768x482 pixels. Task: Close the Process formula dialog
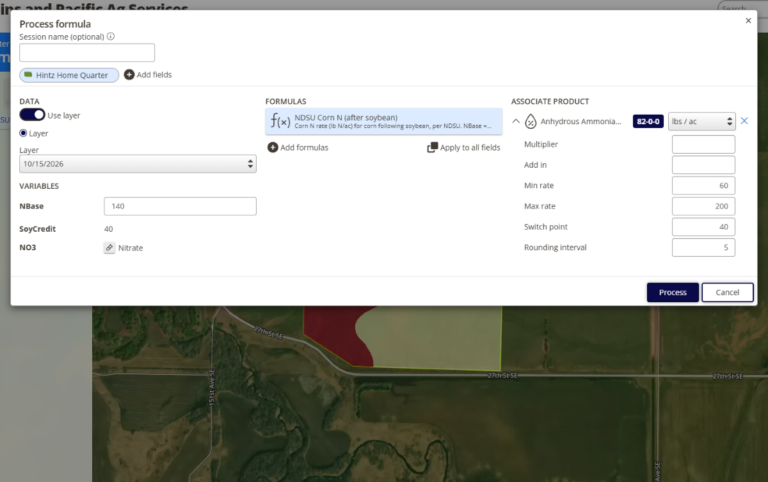748,21
